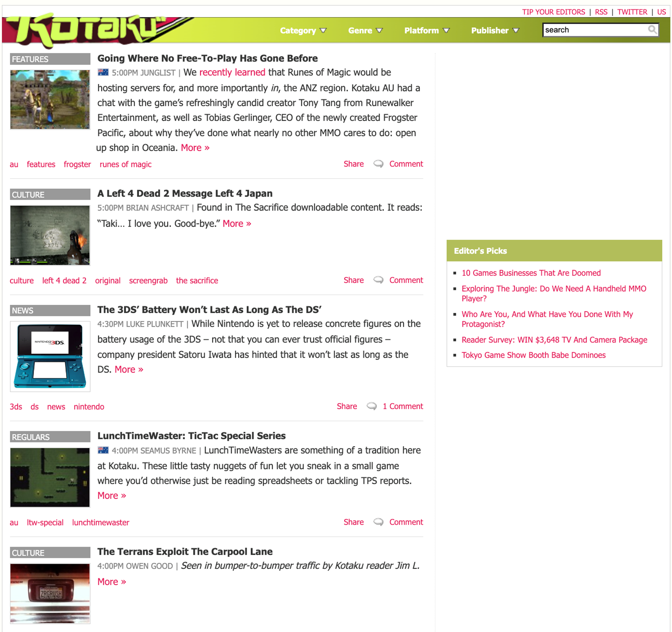Switch to the US edition link
672x632 pixels.
coord(661,12)
